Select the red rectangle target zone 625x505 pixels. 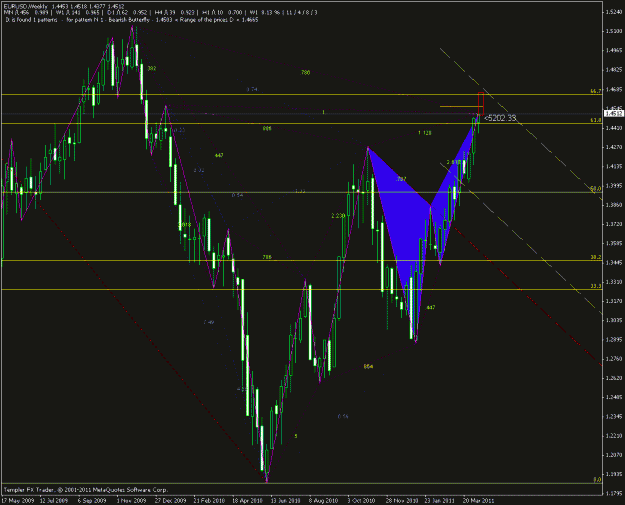tap(481, 104)
